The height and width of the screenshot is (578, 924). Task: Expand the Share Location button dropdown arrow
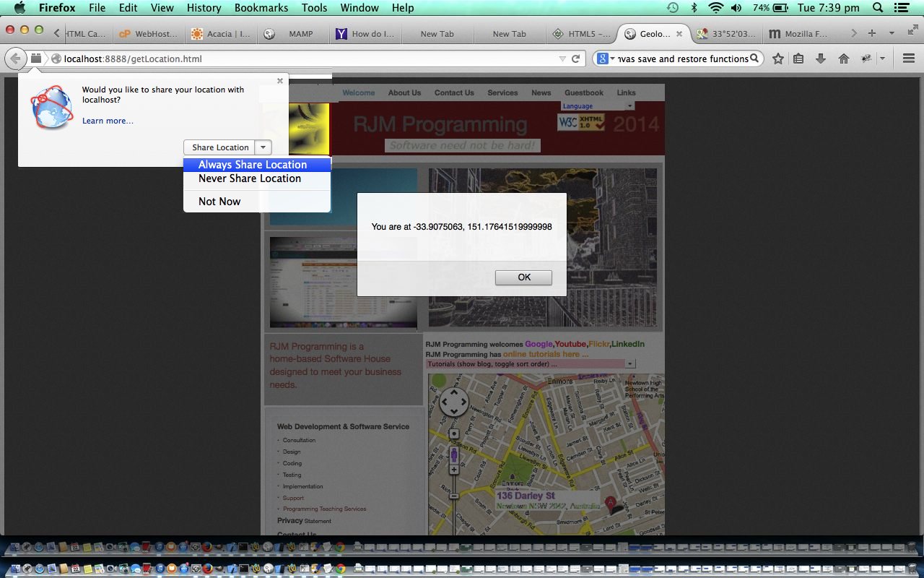click(x=263, y=147)
